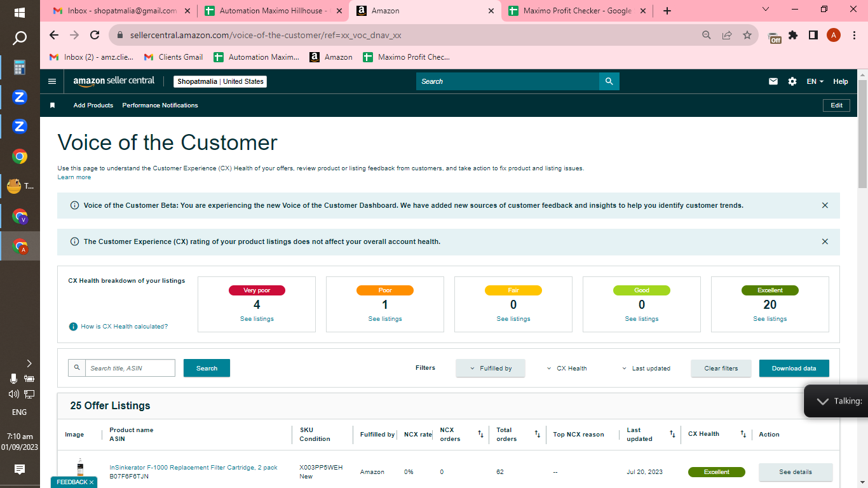This screenshot has width=868, height=488.
Task: Focus the Search title, ASIN input field
Action: click(x=130, y=369)
